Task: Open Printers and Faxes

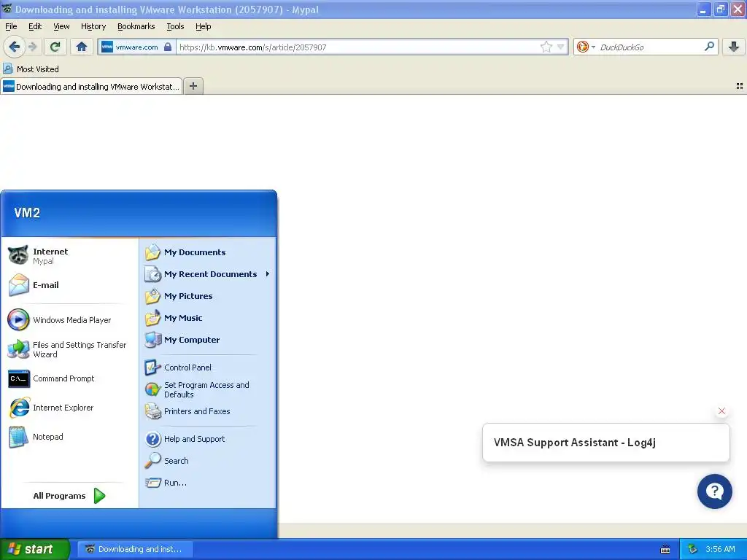Action: [x=207, y=411]
